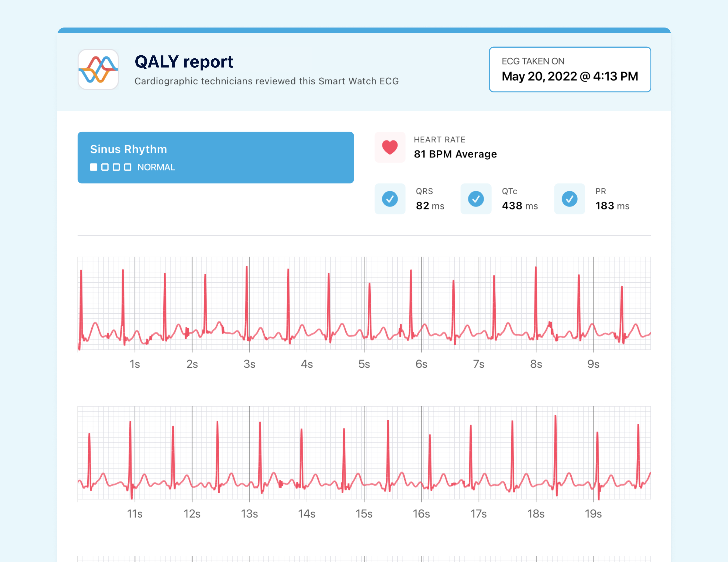
Task: Click the QALY app logo icon
Action: click(x=98, y=69)
